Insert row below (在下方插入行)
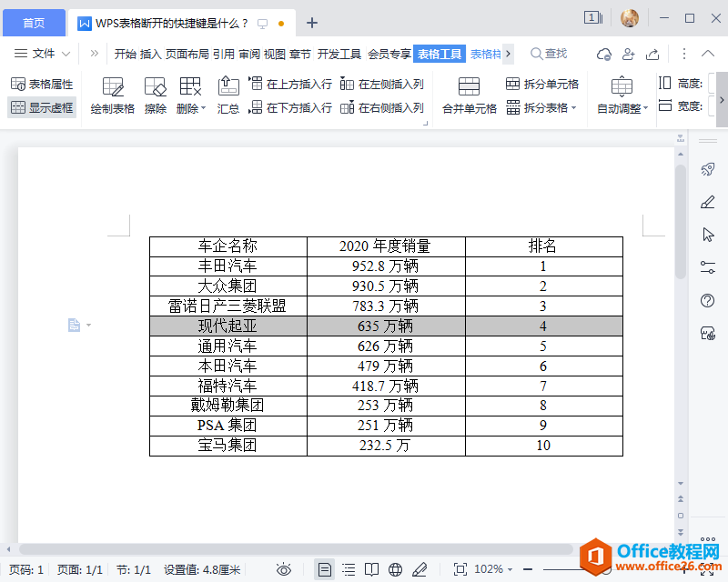Viewport: 728px width, 582px height. coord(290,107)
